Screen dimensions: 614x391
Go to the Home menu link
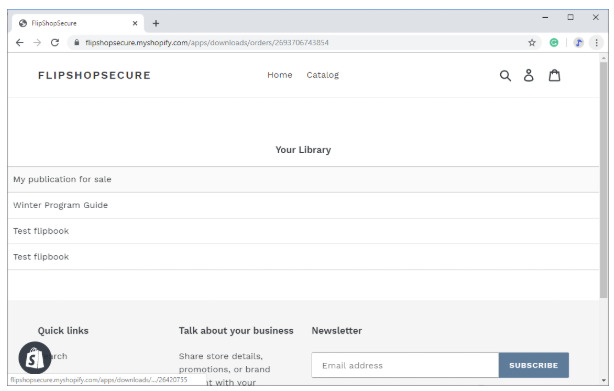280,75
